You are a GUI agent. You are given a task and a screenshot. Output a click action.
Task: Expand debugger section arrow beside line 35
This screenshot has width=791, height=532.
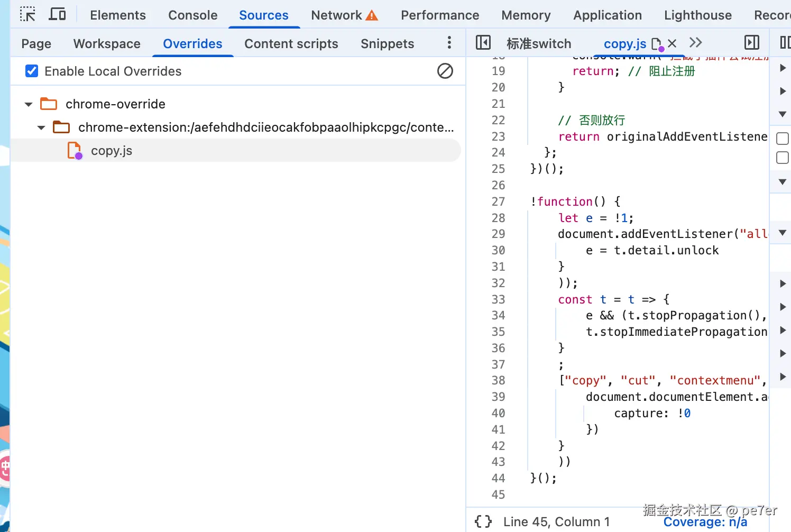[783, 330]
